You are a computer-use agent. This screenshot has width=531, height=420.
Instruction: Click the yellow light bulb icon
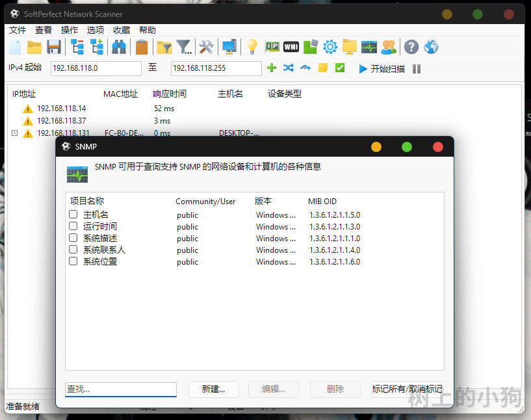[x=252, y=47]
